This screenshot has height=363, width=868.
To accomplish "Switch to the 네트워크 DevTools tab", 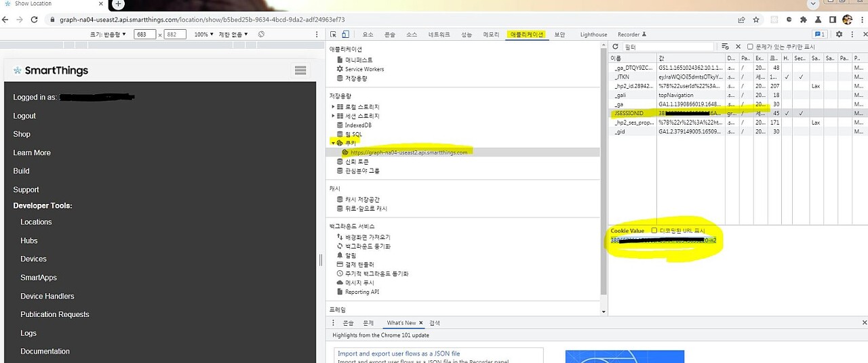I will click(x=439, y=35).
